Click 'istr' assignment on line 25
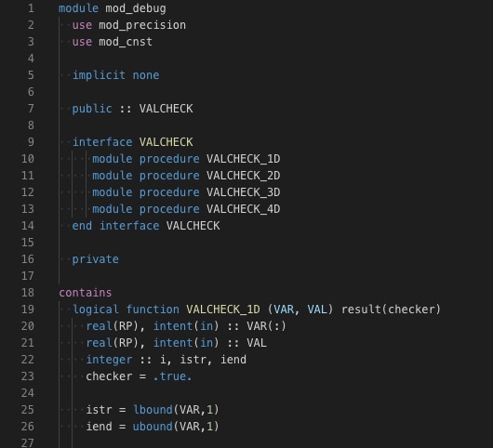 click(x=99, y=410)
